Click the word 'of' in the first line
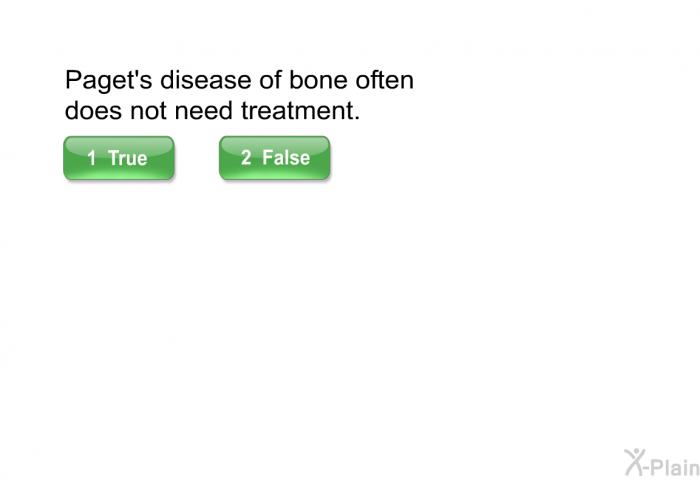 coord(270,80)
